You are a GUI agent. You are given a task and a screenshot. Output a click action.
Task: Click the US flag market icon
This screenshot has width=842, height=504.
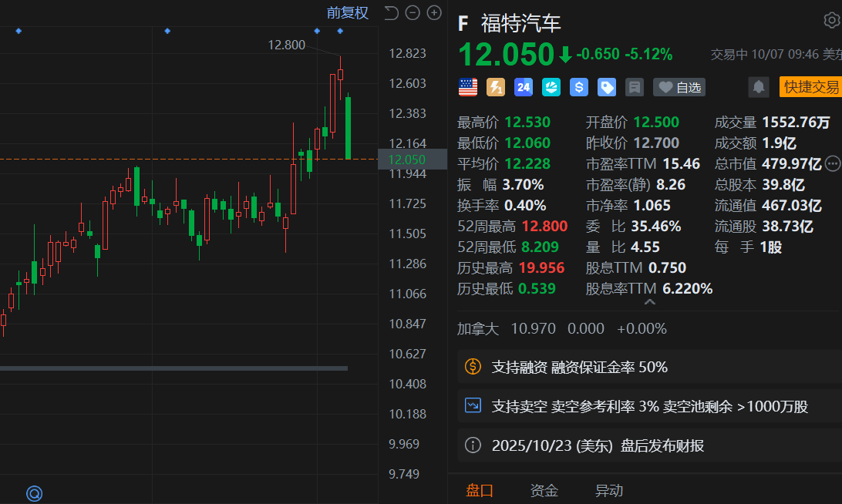[x=468, y=87]
